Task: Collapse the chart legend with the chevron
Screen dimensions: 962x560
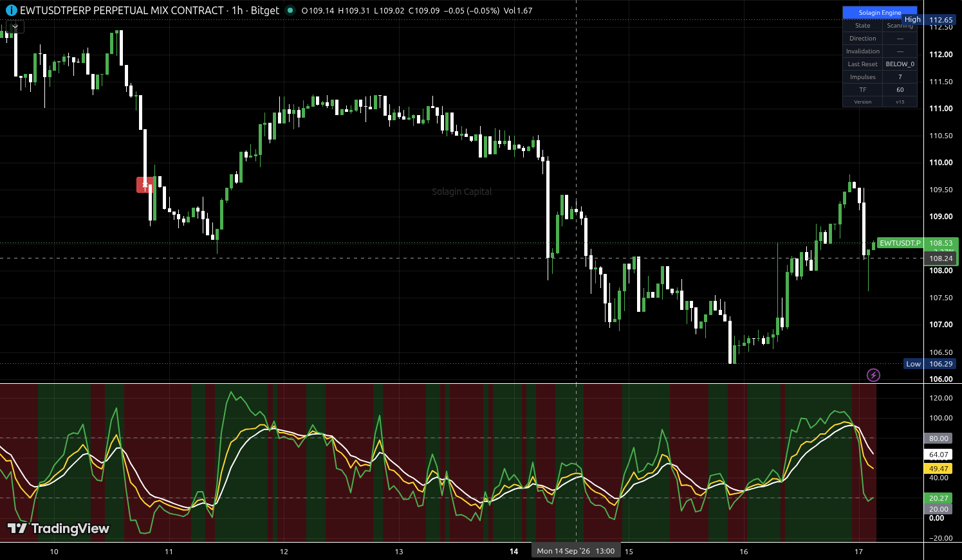Action: pos(15,26)
